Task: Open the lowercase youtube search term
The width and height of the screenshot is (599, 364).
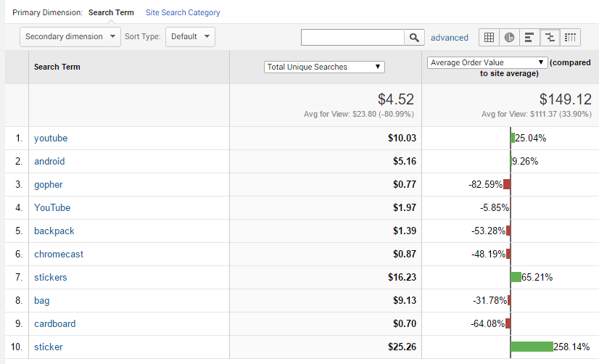Action: tap(51, 138)
